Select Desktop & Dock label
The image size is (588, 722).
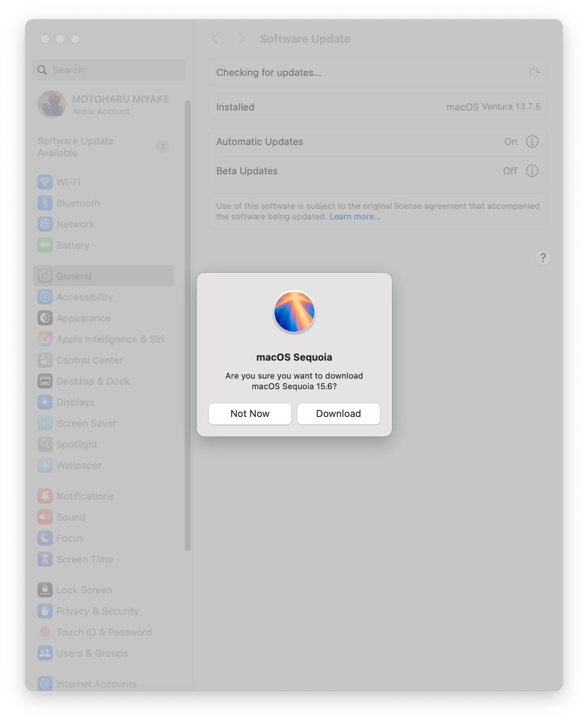click(x=93, y=381)
